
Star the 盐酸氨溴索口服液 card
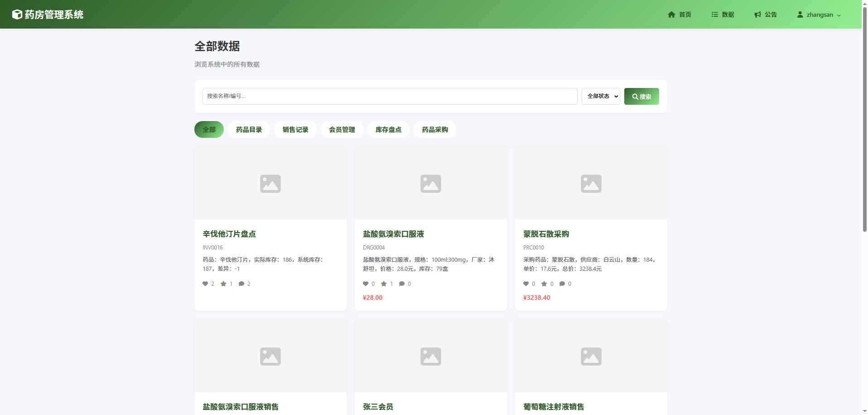coord(384,284)
